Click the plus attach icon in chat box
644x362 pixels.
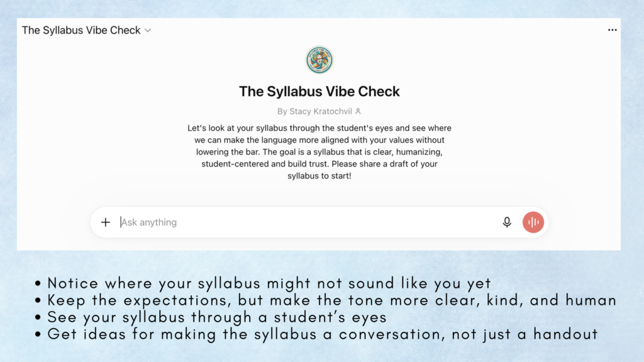click(x=106, y=222)
